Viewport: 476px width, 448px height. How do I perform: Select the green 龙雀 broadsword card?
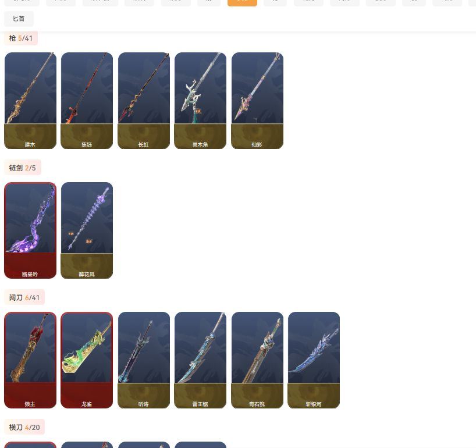click(87, 360)
